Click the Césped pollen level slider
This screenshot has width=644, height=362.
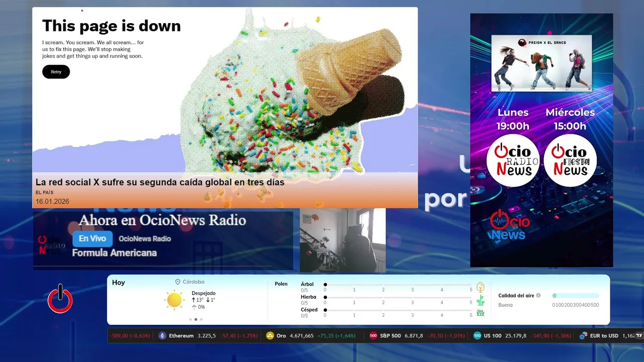[398, 310]
